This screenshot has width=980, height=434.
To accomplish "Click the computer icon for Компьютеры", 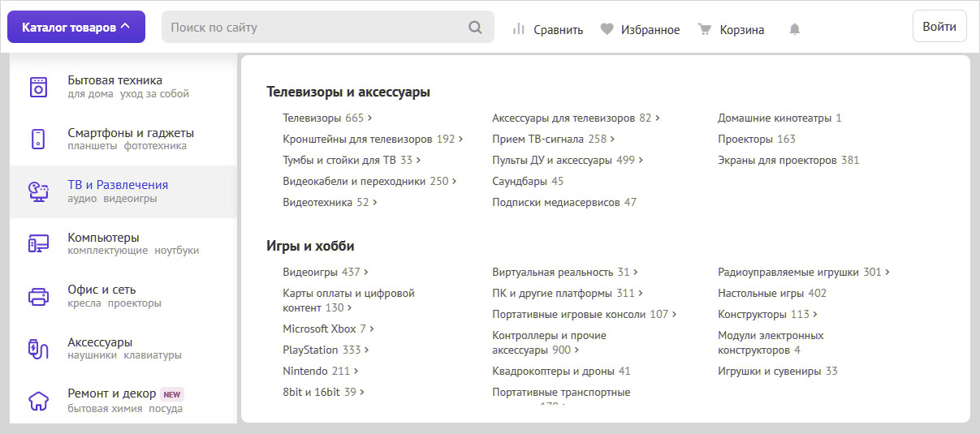I will tap(38, 243).
